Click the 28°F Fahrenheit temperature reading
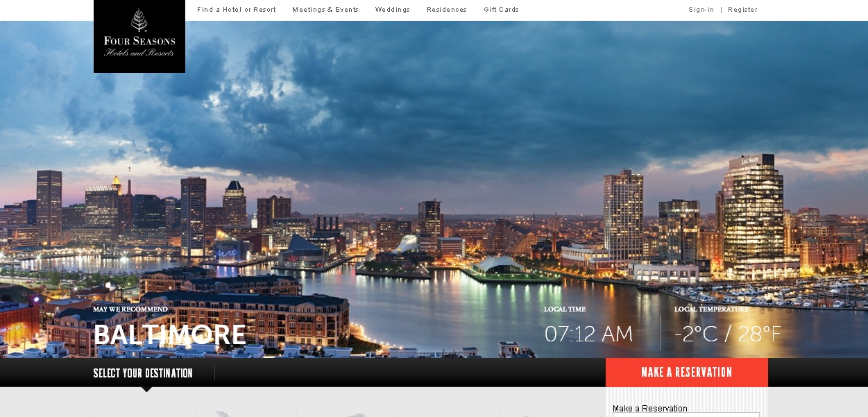Viewport: 868px width, 417px height. tap(760, 334)
